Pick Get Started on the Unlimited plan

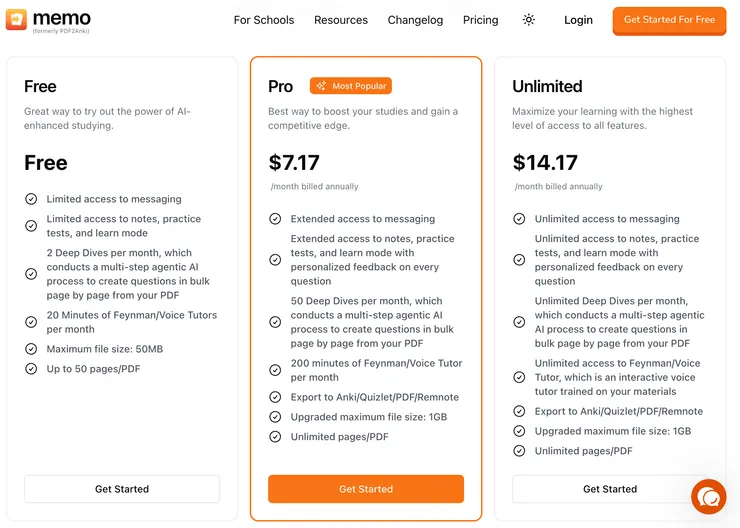[x=610, y=489]
